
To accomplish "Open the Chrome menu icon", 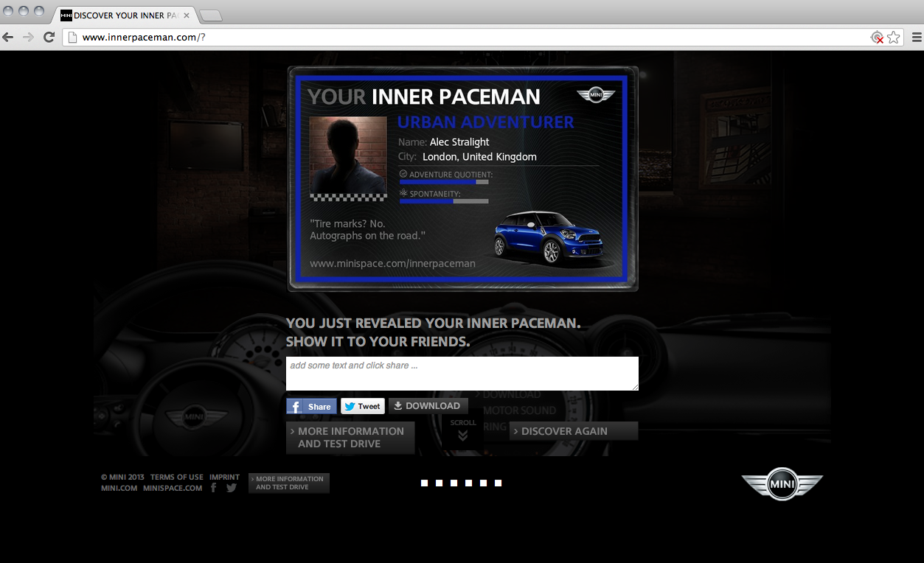I will click(x=916, y=37).
